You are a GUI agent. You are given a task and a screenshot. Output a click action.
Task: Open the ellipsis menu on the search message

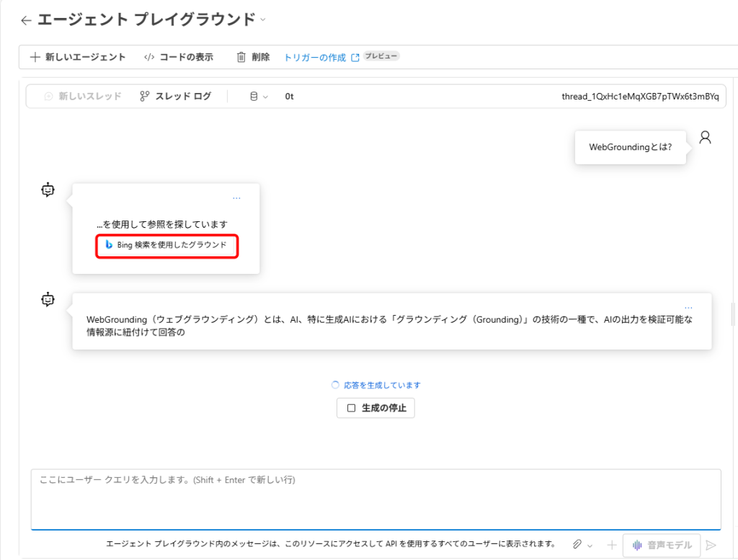[236, 197]
